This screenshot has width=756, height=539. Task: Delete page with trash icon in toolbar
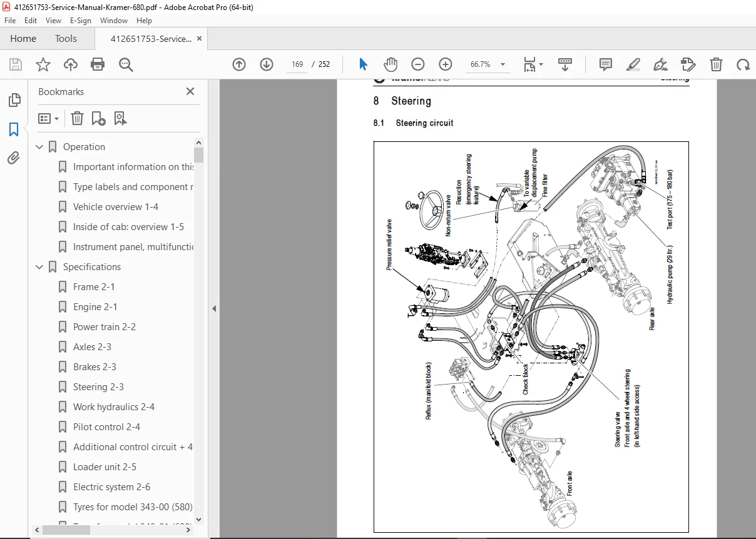click(x=716, y=64)
